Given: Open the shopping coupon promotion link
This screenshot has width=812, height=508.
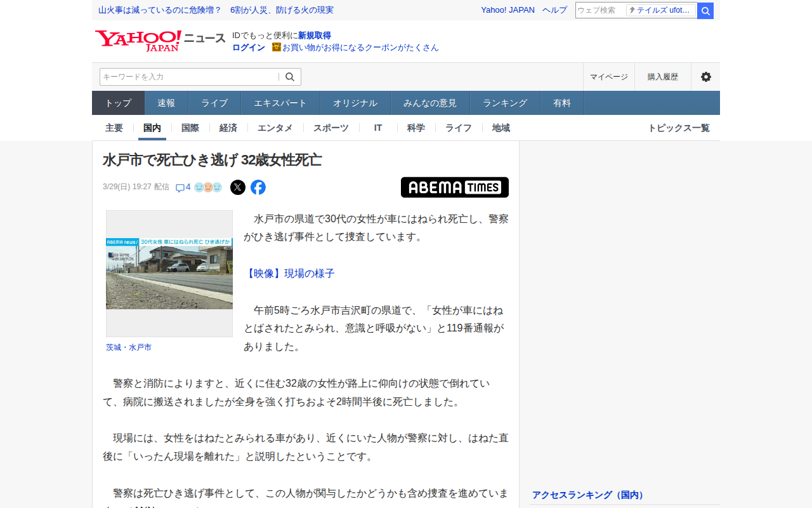Looking at the screenshot, I should pyautogui.click(x=360, y=47).
